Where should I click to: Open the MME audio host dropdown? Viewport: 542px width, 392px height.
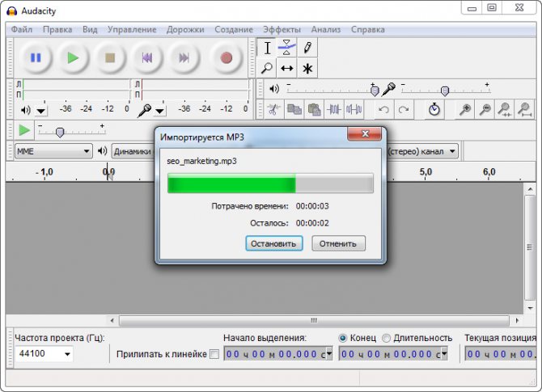click(x=53, y=151)
